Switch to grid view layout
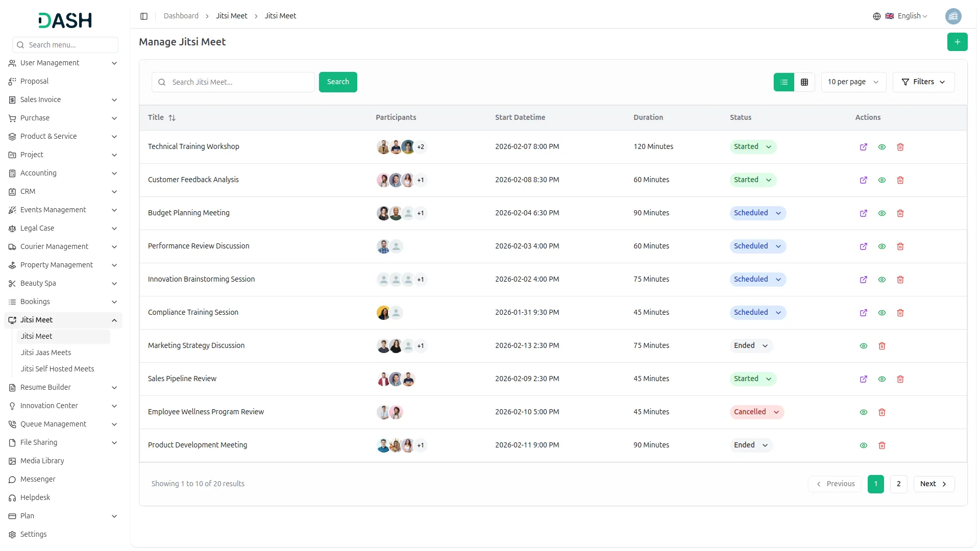This screenshot has width=980, height=551. (804, 82)
